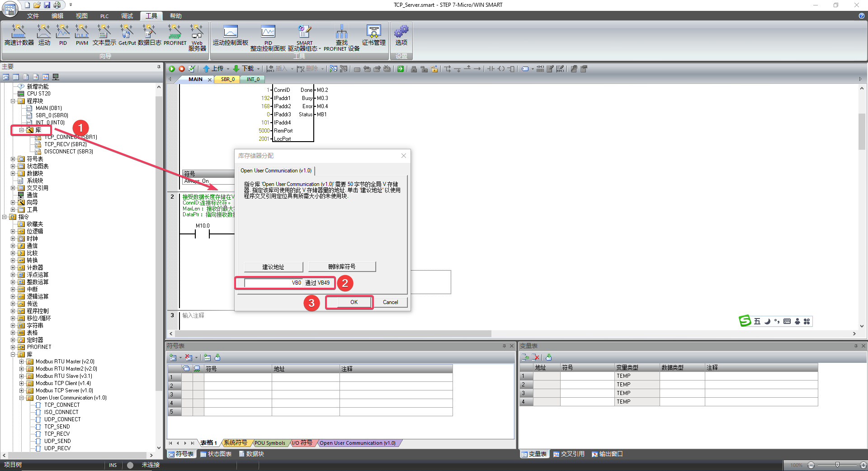Open the Data log (数据日志) wizard
Image resolution: width=868 pixels, height=471 pixels.
[150, 35]
